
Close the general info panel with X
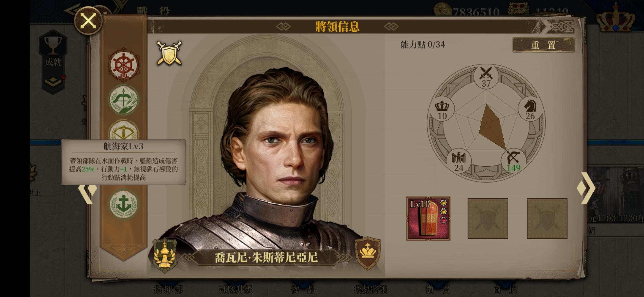pos(88,21)
